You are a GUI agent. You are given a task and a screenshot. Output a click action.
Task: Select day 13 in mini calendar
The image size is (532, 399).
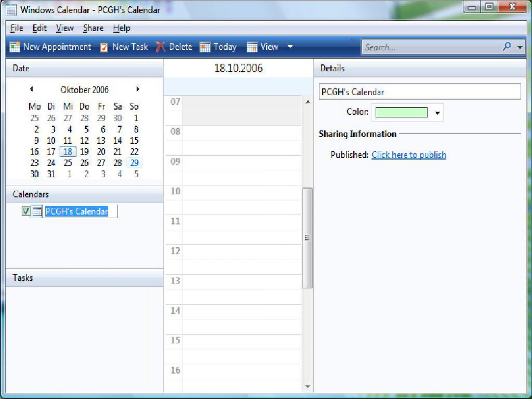pos(101,140)
